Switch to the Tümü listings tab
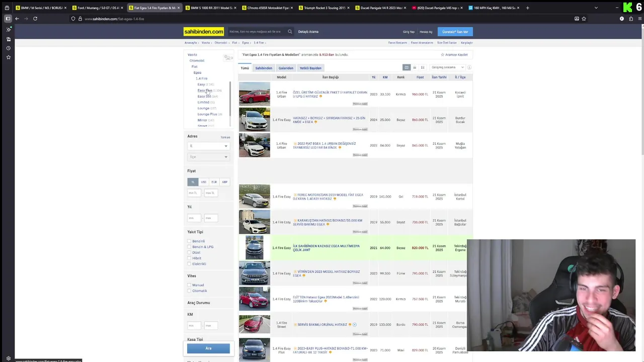 [245, 68]
